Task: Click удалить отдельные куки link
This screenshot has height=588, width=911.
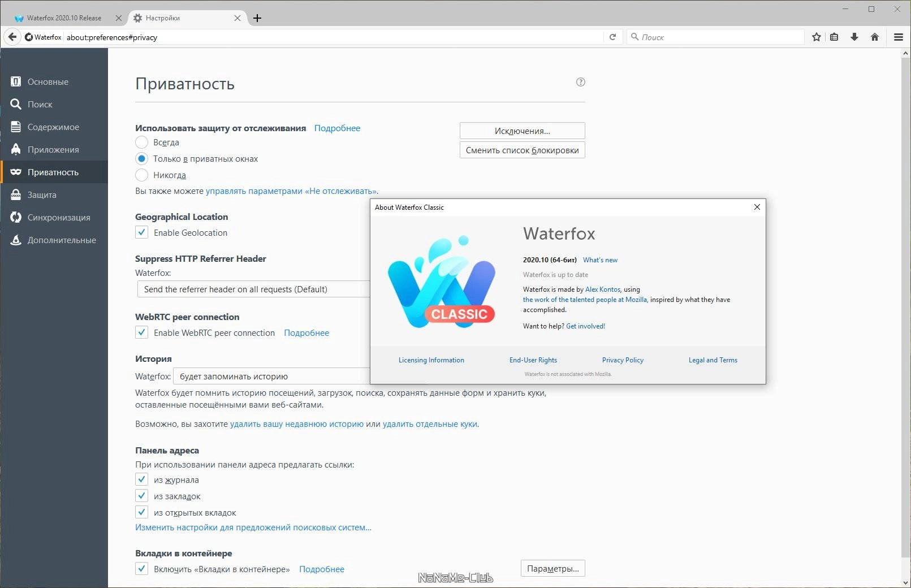Action: click(x=430, y=423)
